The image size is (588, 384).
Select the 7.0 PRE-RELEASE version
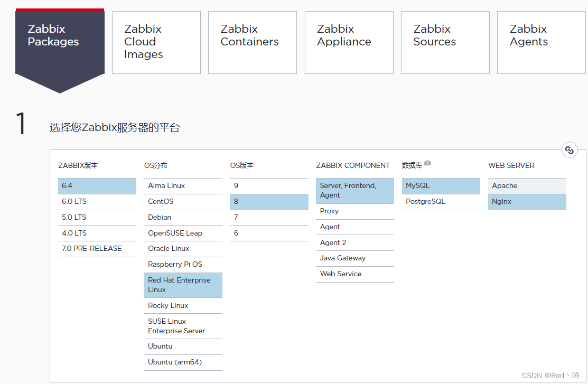(97, 248)
